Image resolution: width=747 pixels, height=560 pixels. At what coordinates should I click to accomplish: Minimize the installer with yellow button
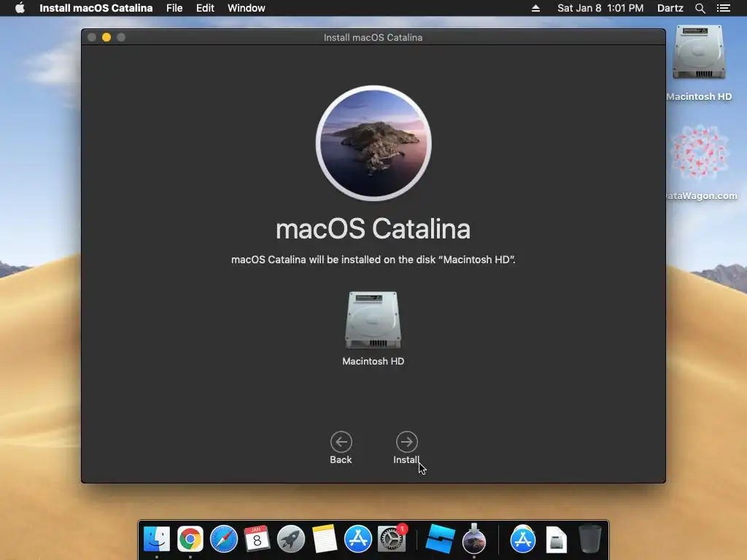pyautogui.click(x=107, y=37)
